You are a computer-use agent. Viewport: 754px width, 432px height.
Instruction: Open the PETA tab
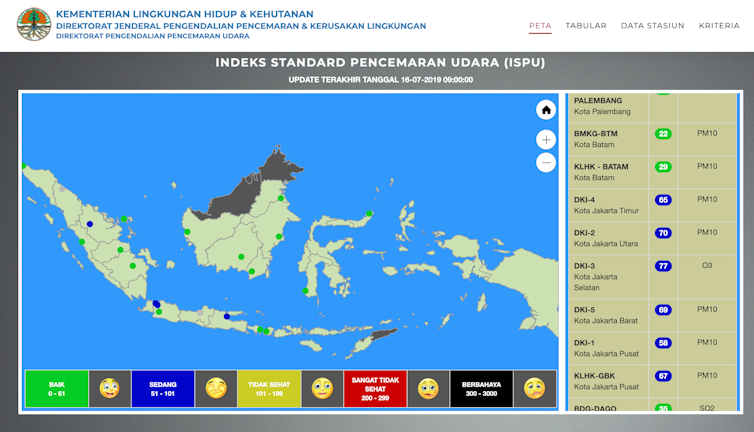tap(540, 25)
